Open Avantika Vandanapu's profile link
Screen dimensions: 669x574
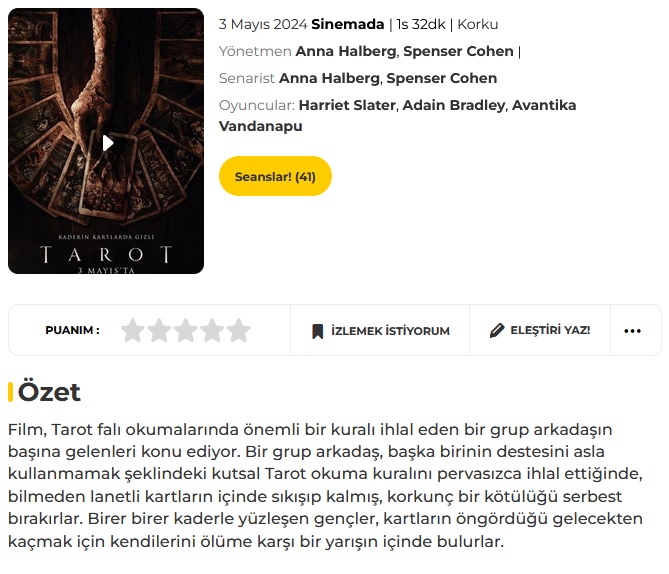pyautogui.click(x=397, y=116)
